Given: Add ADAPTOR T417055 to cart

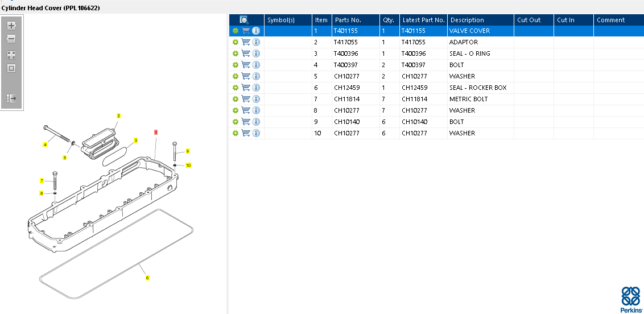Looking at the screenshot, I should point(246,42).
